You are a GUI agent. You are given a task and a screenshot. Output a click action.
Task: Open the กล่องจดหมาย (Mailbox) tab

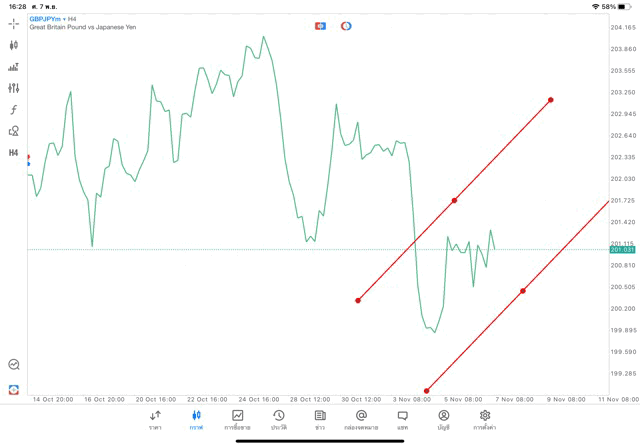(x=361, y=419)
